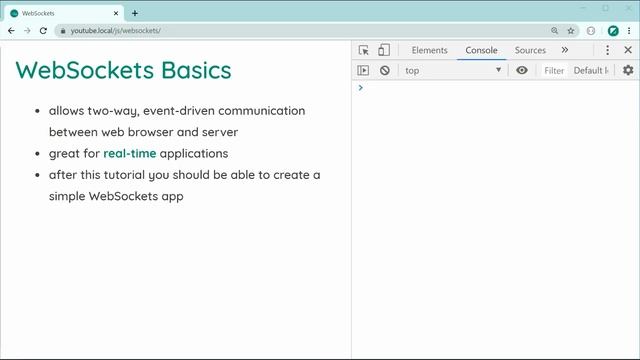640x360 pixels.
Task: Click the highlighted real-time text
Action: (x=130, y=153)
